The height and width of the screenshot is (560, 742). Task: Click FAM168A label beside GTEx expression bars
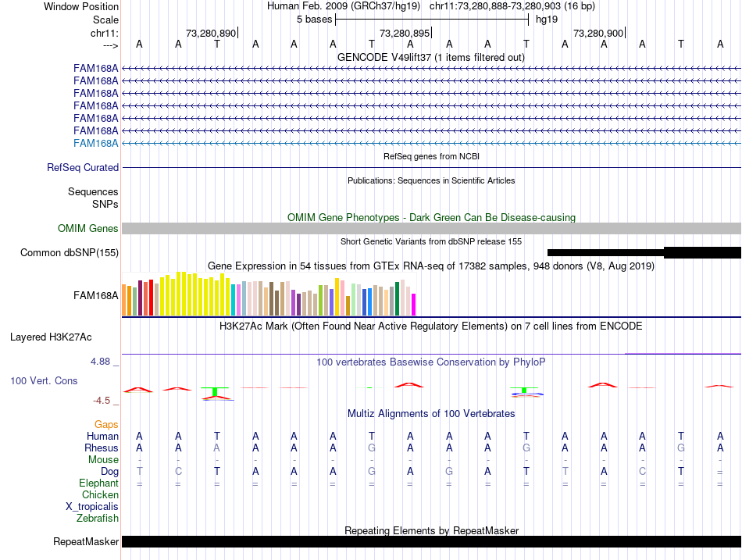tap(95, 296)
